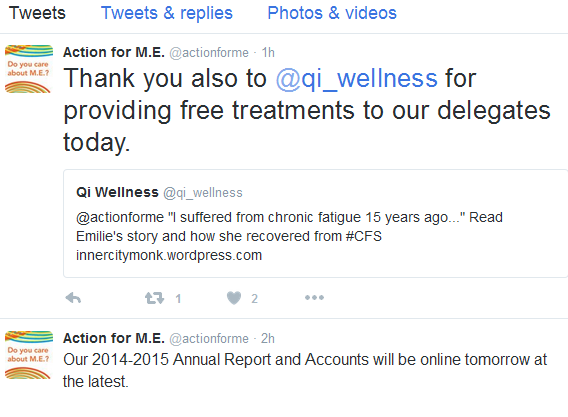Open Photos & videos tab
The height and width of the screenshot is (417, 568).
332,13
